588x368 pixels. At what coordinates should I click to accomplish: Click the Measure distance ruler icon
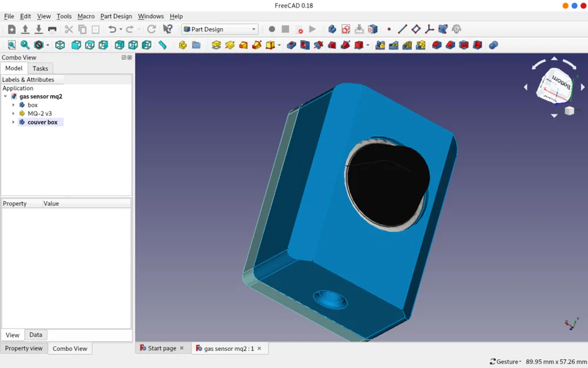pos(162,45)
